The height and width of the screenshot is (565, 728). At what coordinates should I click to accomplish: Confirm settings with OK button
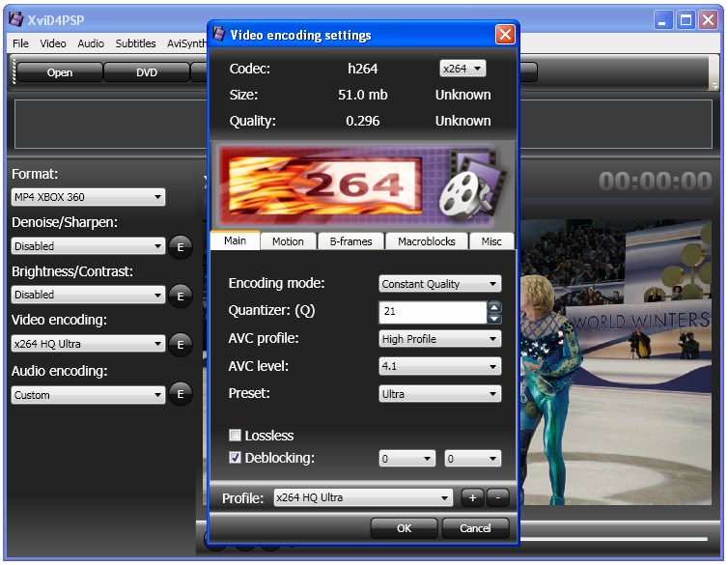tap(404, 528)
